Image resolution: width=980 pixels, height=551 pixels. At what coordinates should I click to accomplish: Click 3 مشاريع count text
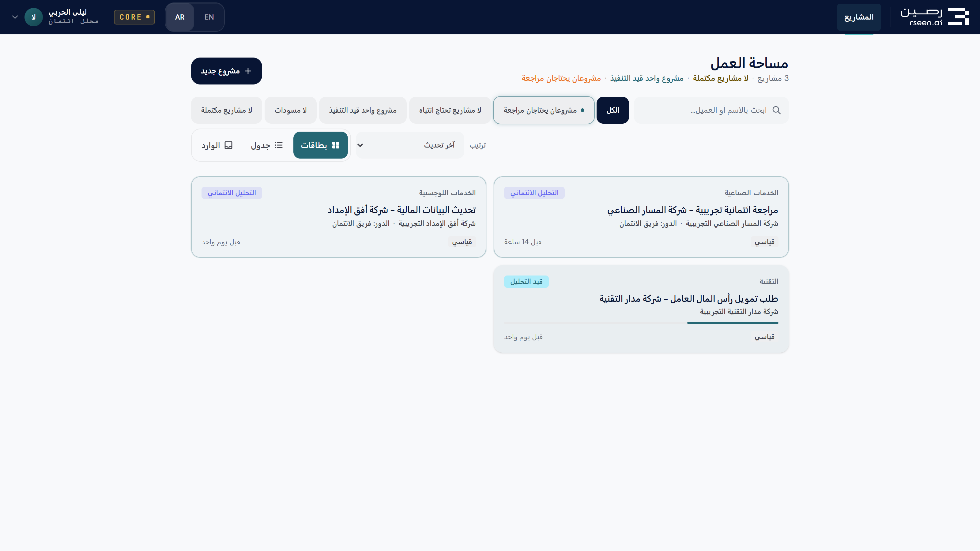(x=773, y=78)
